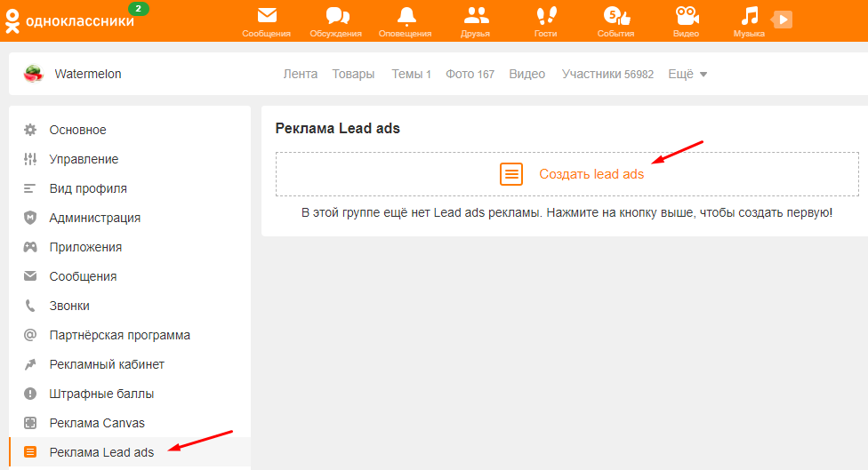Open Видео camera icon in top bar
The width and height of the screenshot is (868, 470).
click(x=687, y=15)
